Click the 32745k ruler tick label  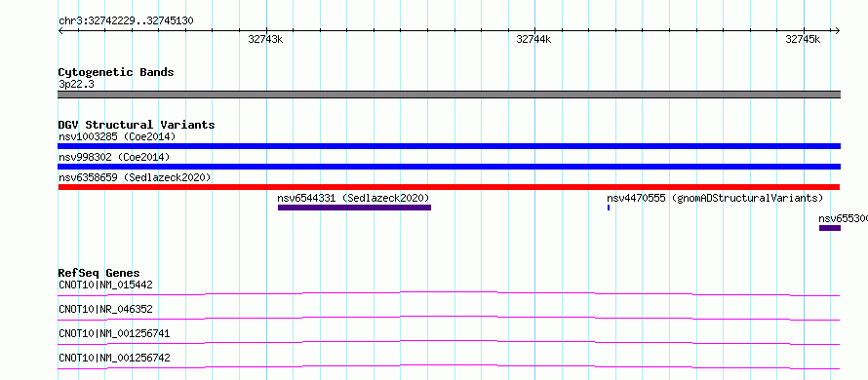[x=803, y=39]
